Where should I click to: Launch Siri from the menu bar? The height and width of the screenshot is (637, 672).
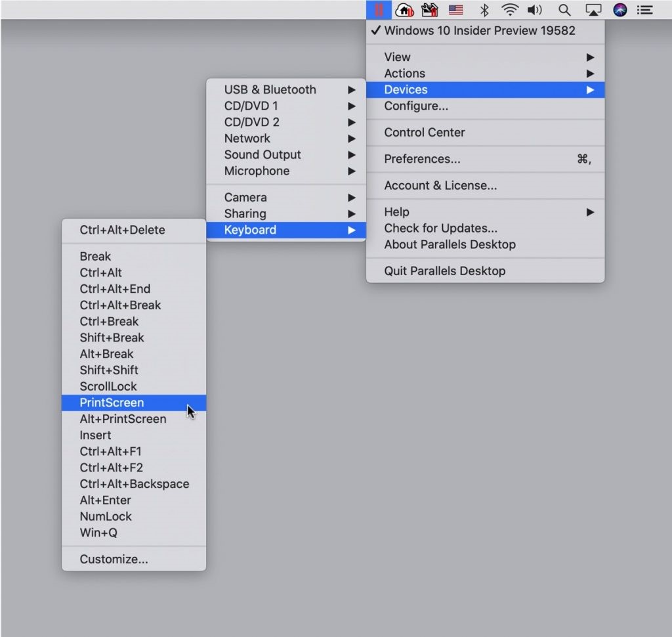[620, 10]
